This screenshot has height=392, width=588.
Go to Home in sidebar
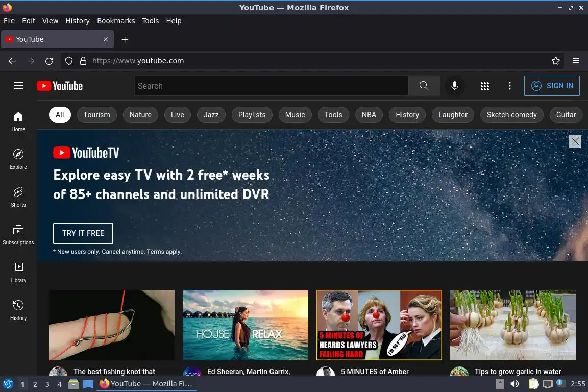(18, 121)
